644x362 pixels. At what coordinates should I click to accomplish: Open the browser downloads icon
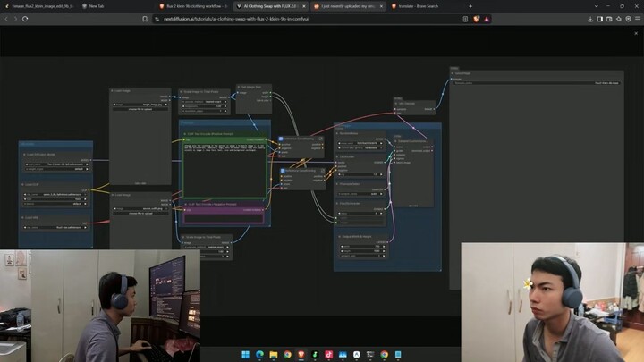(590, 19)
